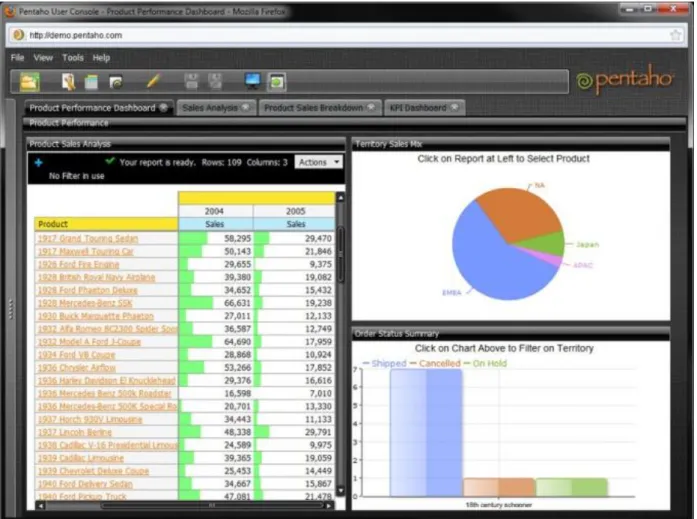Image resolution: width=697 pixels, height=519 pixels.
Task: Toggle the green workspace view icon
Action: click(x=276, y=82)
